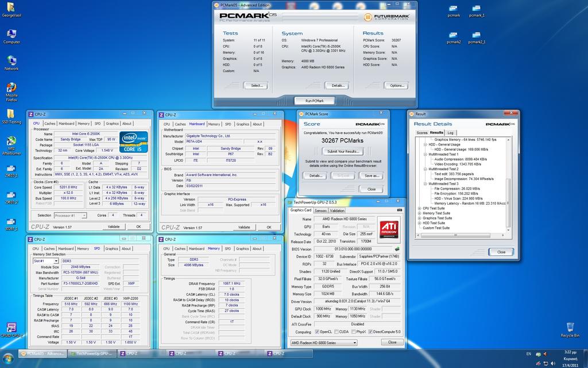Click the vertical scrollbar in Result Details

click(x=509, y=184)
